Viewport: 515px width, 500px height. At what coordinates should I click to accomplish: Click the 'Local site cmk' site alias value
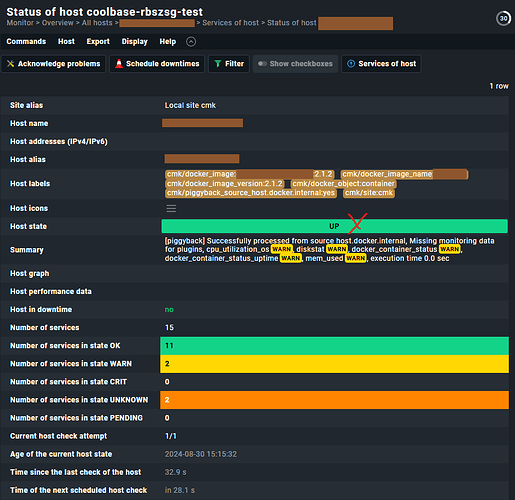click(190, 105)
